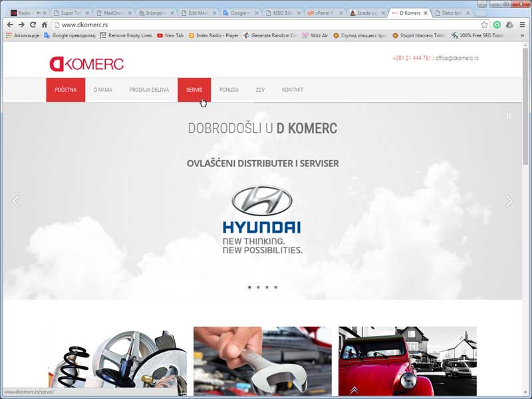Click the Hyundai logo in the slider

262,219
